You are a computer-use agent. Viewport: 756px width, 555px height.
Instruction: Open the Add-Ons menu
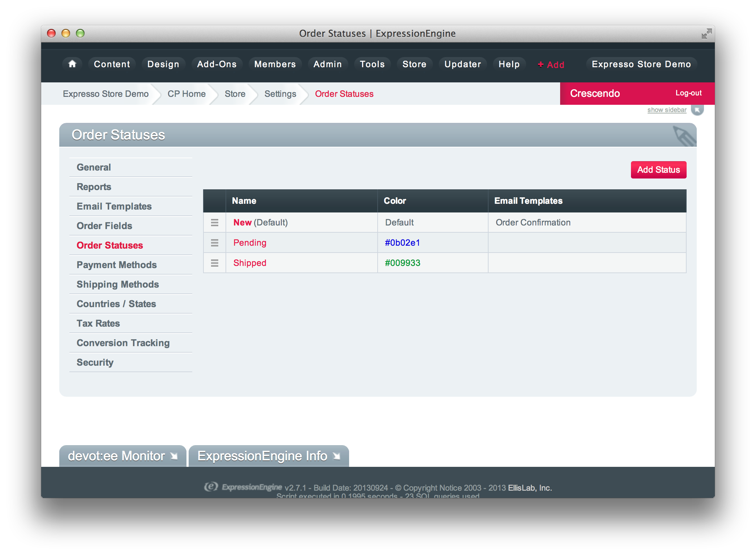pos(217,64)
